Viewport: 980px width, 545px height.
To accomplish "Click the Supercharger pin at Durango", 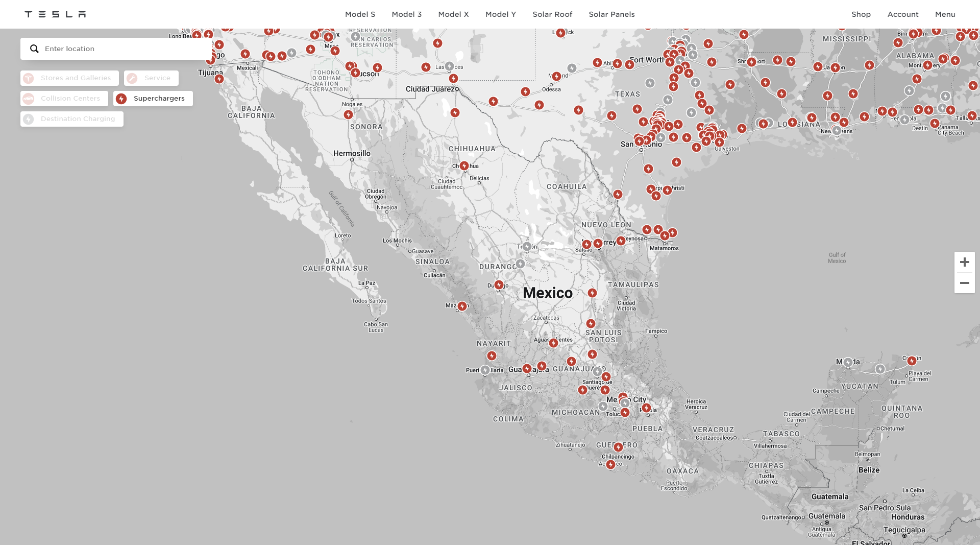I will [x=499, y=285].
